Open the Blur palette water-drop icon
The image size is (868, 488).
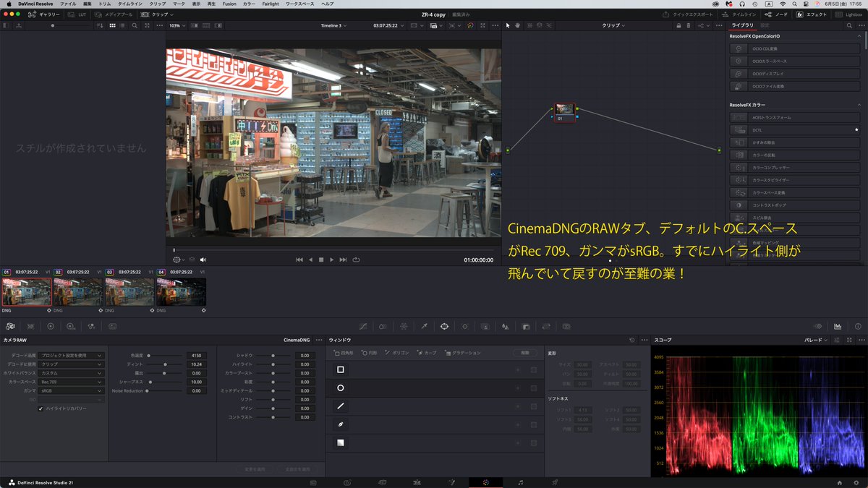pyautogui.click(x=505, y=326)
